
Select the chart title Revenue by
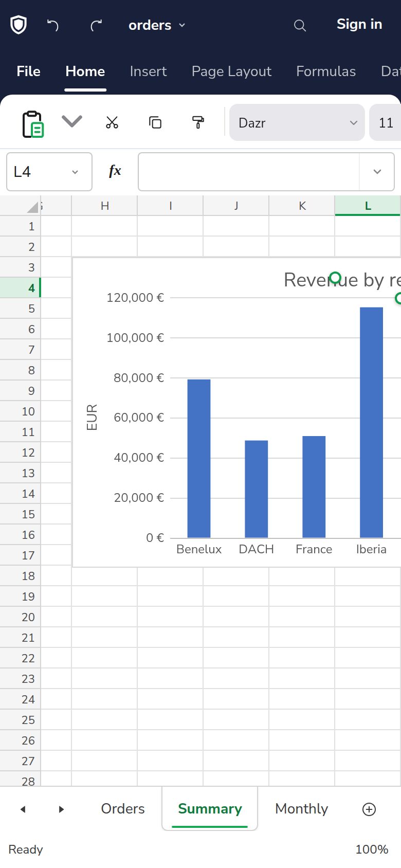[342, 280]
